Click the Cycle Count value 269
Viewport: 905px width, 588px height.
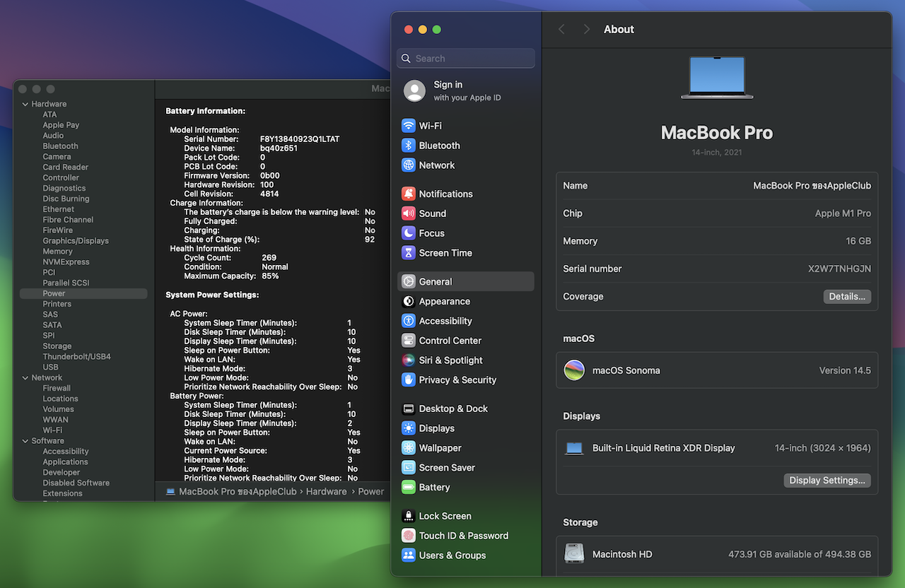click(269, 258)
